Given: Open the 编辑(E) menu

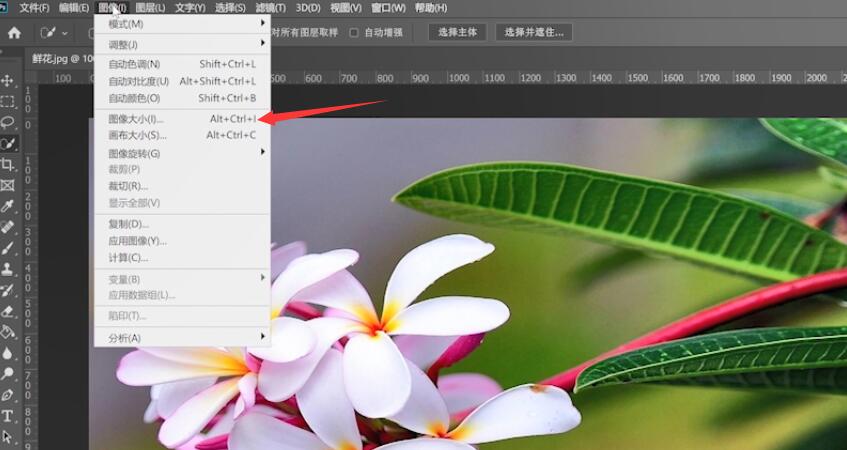Looking at the screenshot, I should click(x=74, y=8).
